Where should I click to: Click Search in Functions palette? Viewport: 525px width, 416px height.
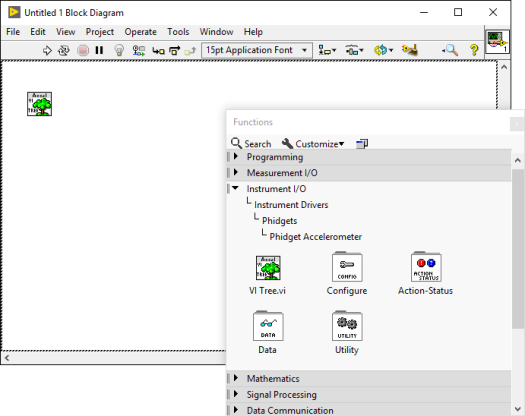pos(251,144)
